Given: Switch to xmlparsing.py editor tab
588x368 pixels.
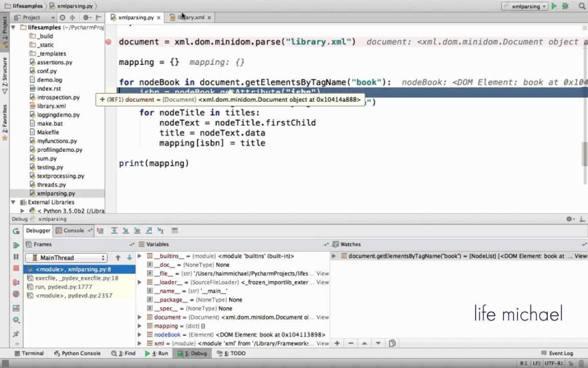Looking at the screenshot, I should tap(136, 17).
